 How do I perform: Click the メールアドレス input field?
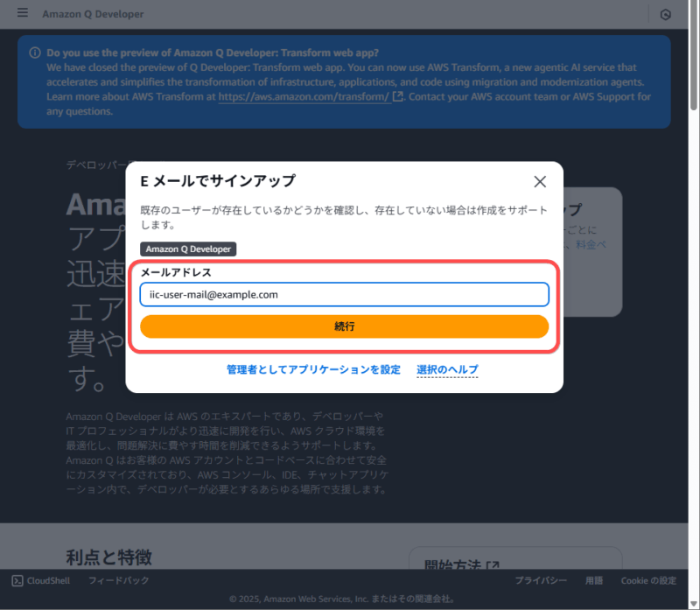coord(344,294)
